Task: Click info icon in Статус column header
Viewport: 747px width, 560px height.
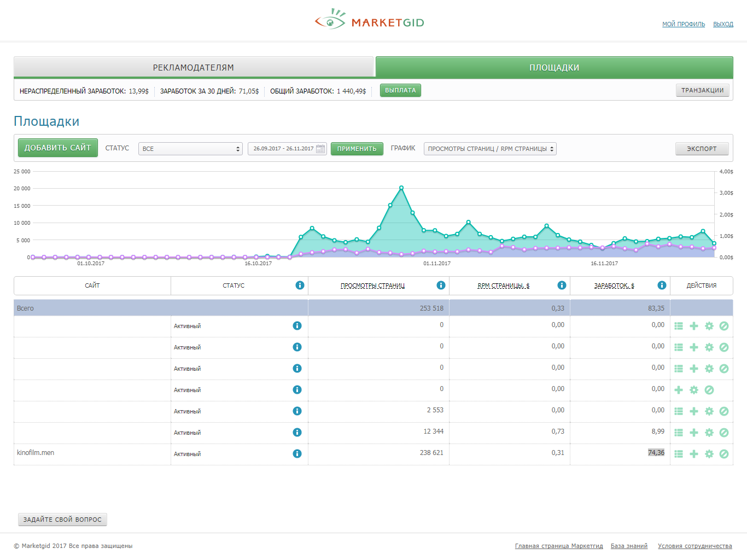Action: point(300,285)
